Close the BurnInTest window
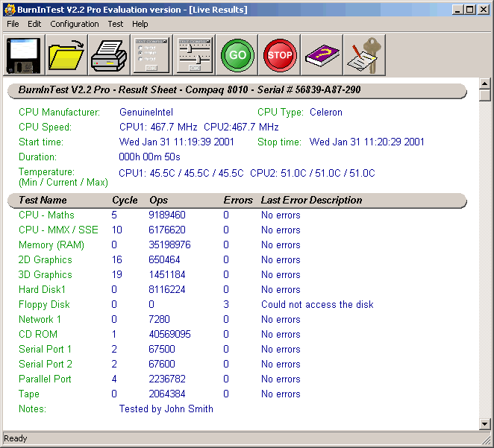Image resolution: width=494 pixels, height=448 pixels. (x=483, y=10)
